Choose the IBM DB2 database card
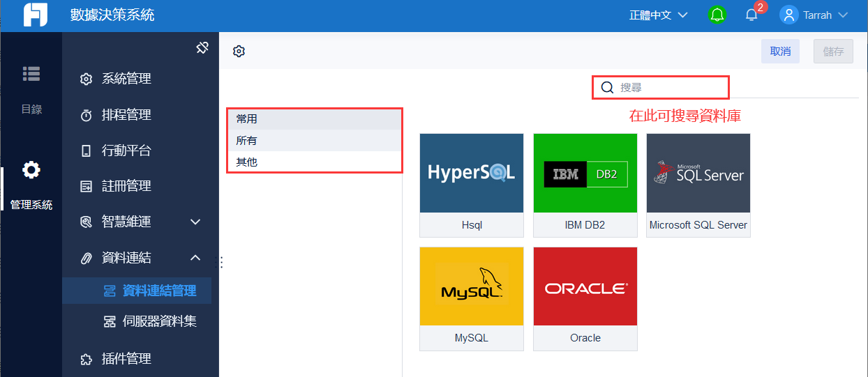868x377 pixels. click(585, 185)
